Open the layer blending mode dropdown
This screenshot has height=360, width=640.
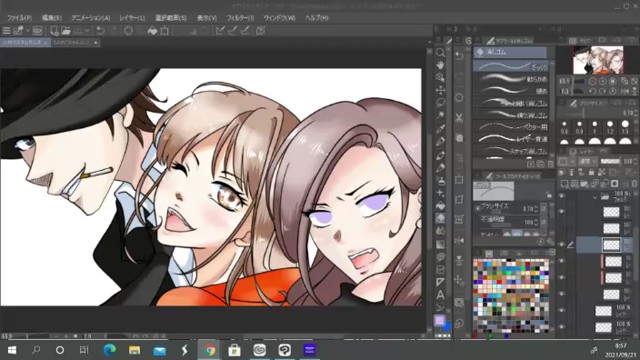(588, 162)
